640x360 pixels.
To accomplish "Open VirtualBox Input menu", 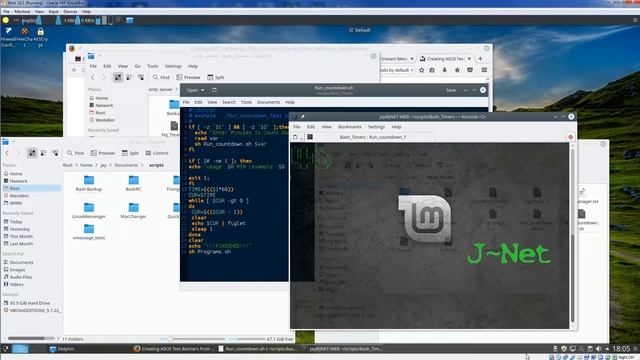I will (x=53, y=11).
